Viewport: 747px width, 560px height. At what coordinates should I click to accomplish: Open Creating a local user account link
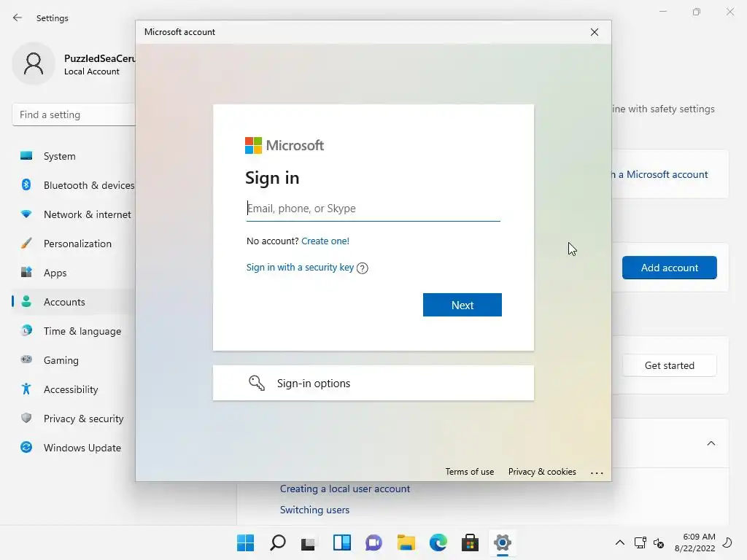(x=345, y=489)
